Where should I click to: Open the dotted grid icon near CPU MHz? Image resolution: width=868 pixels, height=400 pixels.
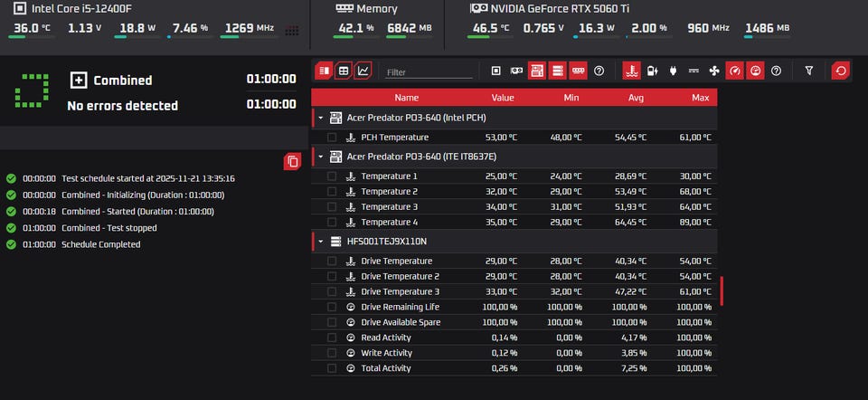click(292, 31)
